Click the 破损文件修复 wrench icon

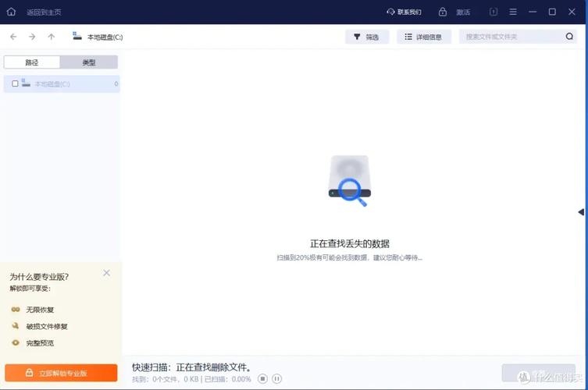pyautogui.click(x=16, y=326)
